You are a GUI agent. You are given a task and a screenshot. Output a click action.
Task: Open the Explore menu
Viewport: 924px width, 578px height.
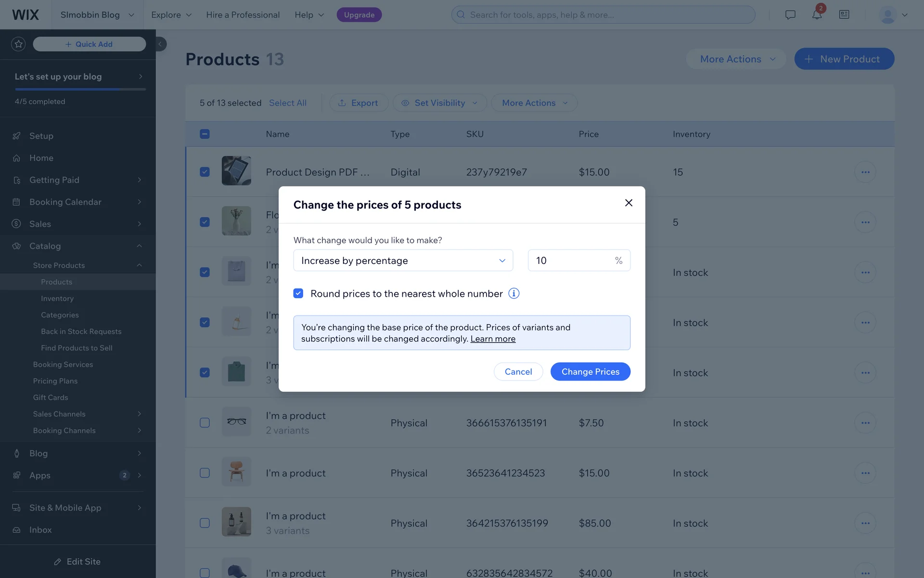tap(171, 14)
